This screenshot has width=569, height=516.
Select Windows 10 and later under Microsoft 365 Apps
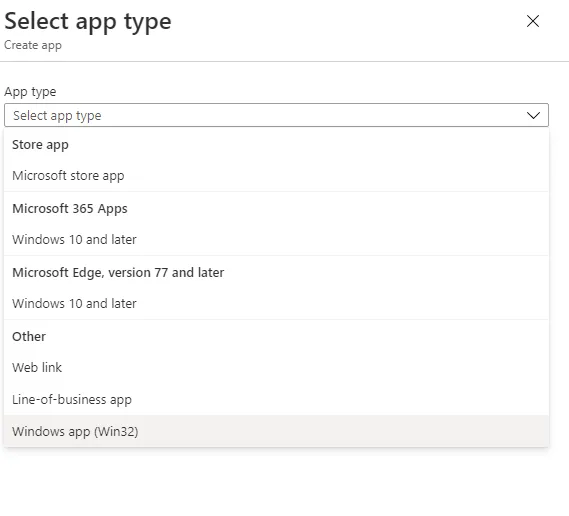tap(276, 240)
